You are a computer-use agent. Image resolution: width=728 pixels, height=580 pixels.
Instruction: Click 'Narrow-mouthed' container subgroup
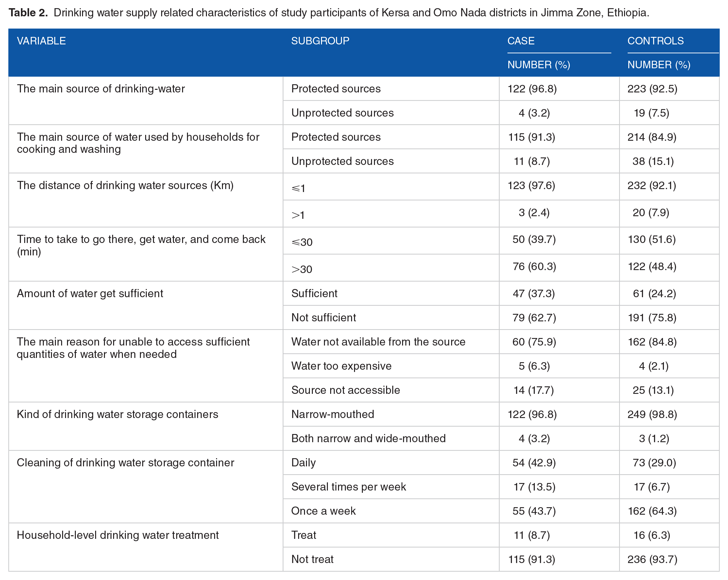(332, 414)
